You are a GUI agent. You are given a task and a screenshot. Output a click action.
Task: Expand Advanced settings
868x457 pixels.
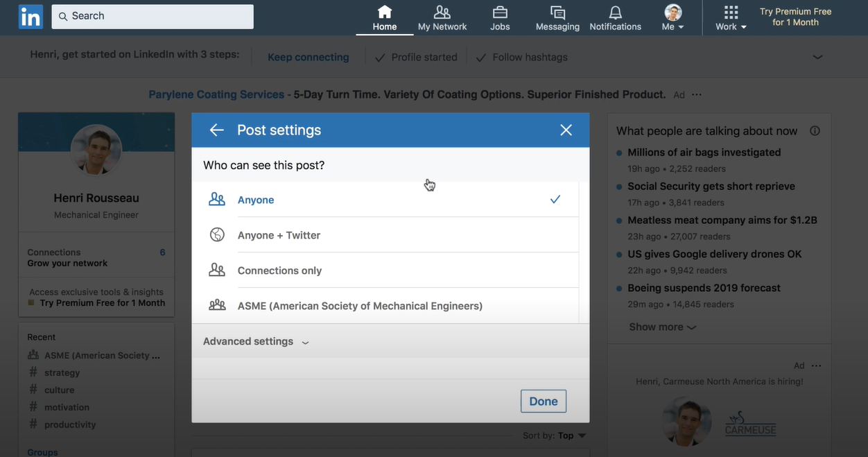pos(256,341)
